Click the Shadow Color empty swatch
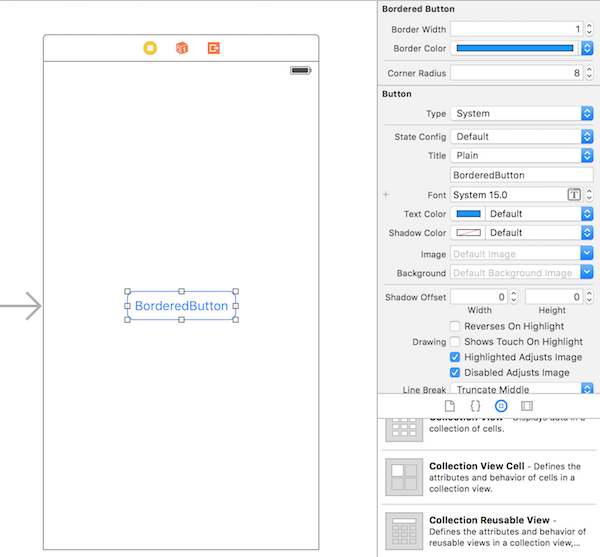Viewport: 600px width, 557px height. coord(468,233)
